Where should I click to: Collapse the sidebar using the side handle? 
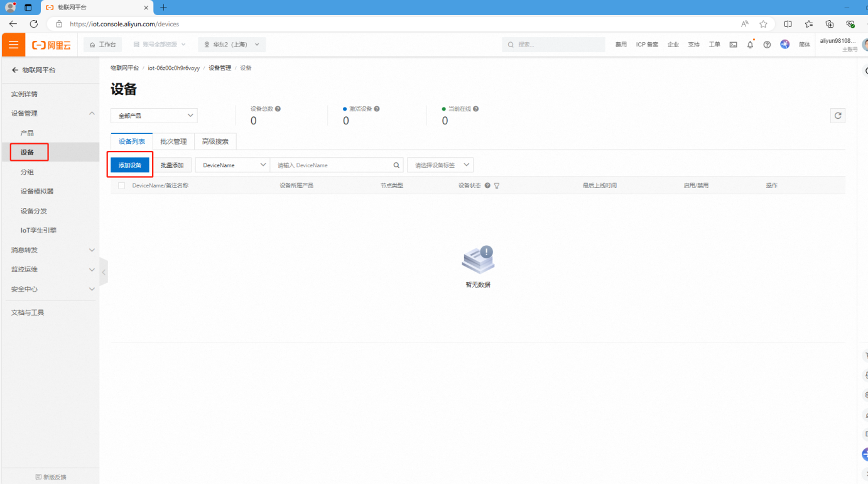click(x=104, y=272)
